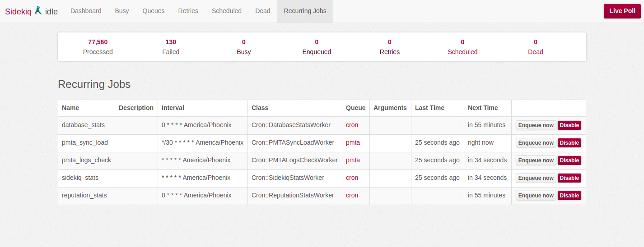Image resolution: width=644 pixels, height=247 pixels.
Task: Open the Queues tab
Action: pyautogui.click(x=154, y=11)
